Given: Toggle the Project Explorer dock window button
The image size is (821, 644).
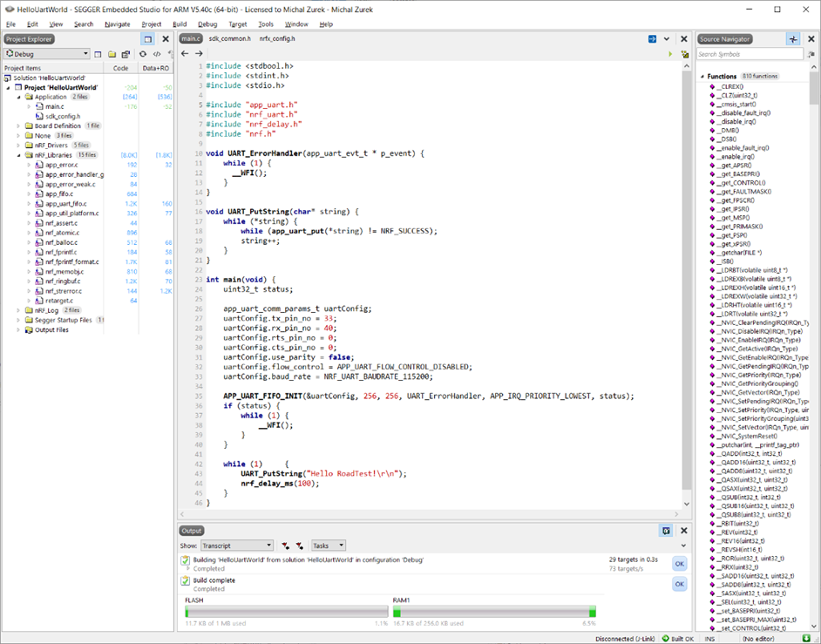Looking at the screenshot, I should [147, 39].
